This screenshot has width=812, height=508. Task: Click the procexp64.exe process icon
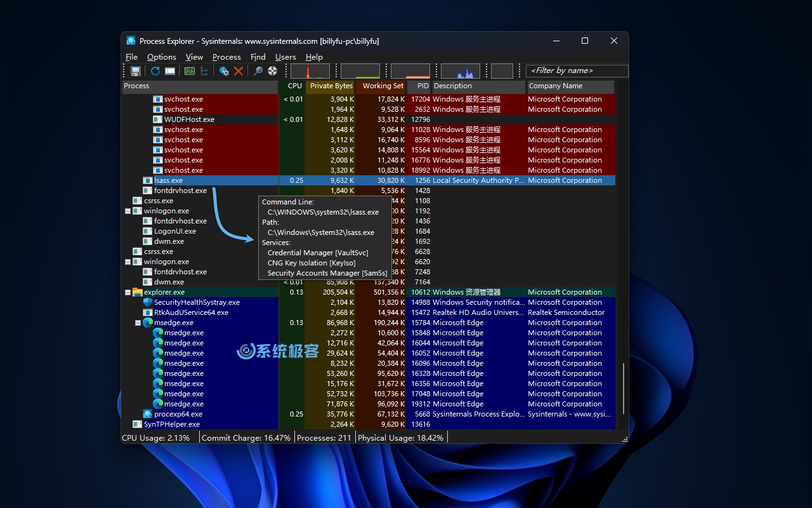click(148, 414)
